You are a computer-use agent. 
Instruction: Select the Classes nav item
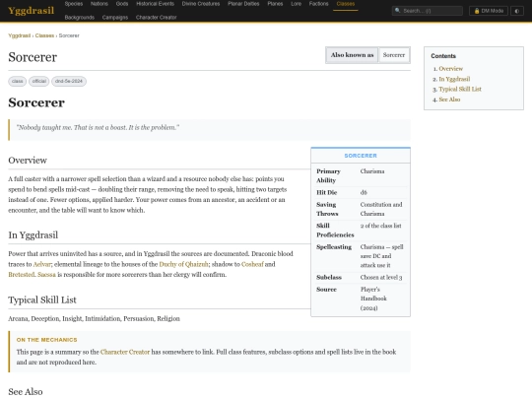[x=346, y=4]
